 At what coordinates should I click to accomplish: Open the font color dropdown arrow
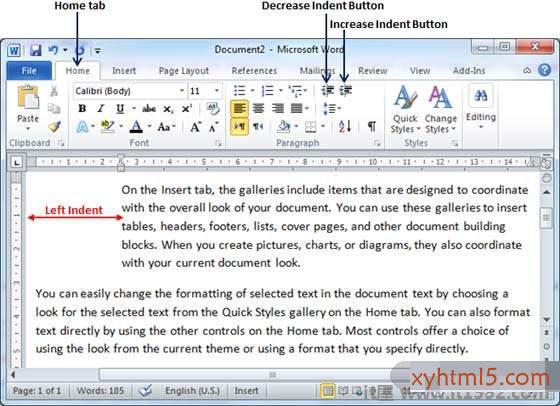(149, 126)
